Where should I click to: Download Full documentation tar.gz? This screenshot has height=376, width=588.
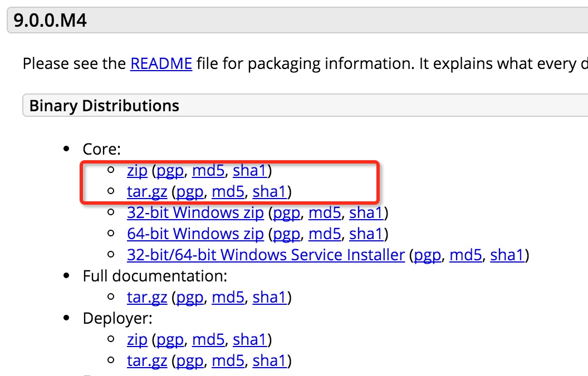coord(147,298)
